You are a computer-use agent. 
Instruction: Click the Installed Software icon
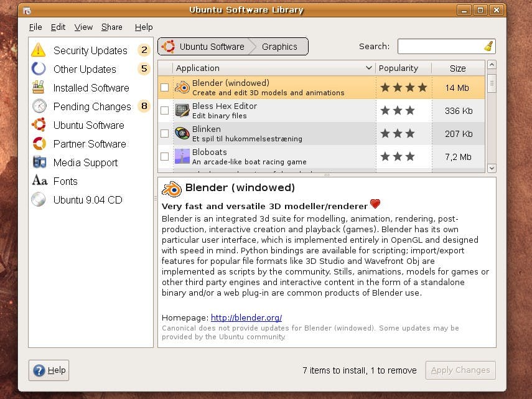tap(39, 87)
